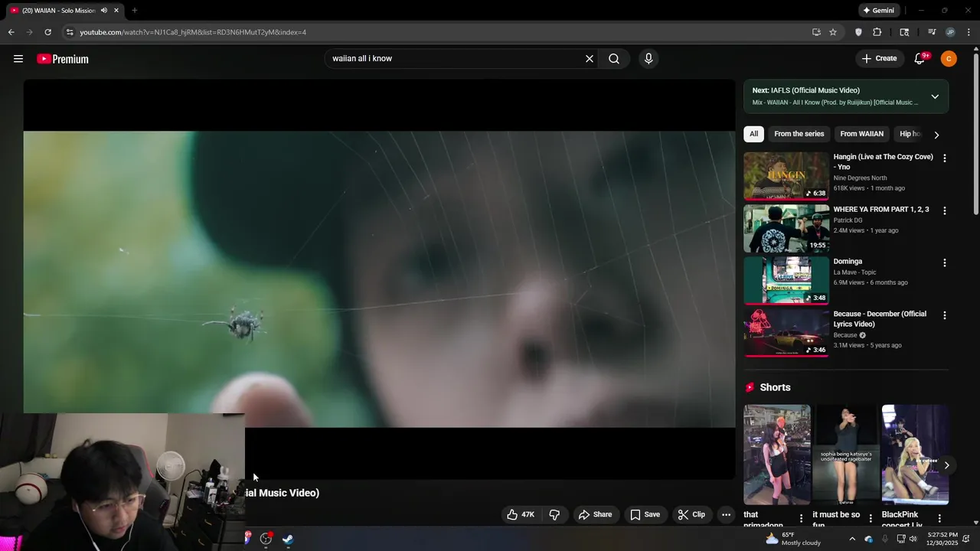Start voice search with microphone
This screenshot has width=980, height=551.
(x=648, y=59)
